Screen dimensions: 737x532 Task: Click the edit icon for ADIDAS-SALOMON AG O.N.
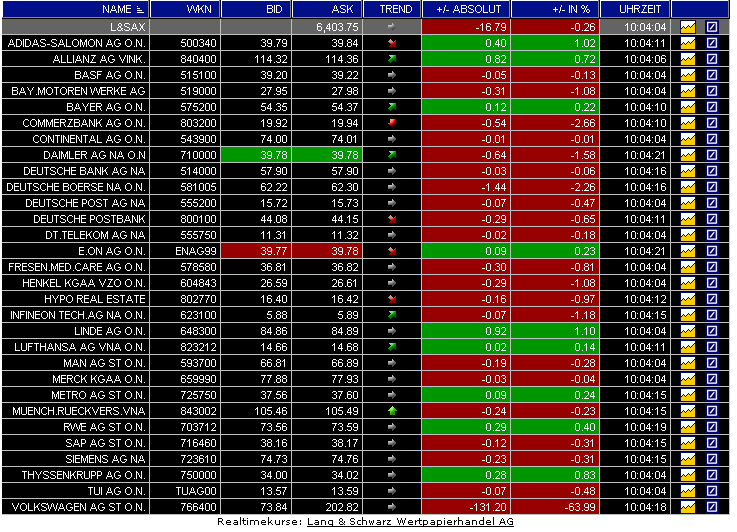coord(712,43)
